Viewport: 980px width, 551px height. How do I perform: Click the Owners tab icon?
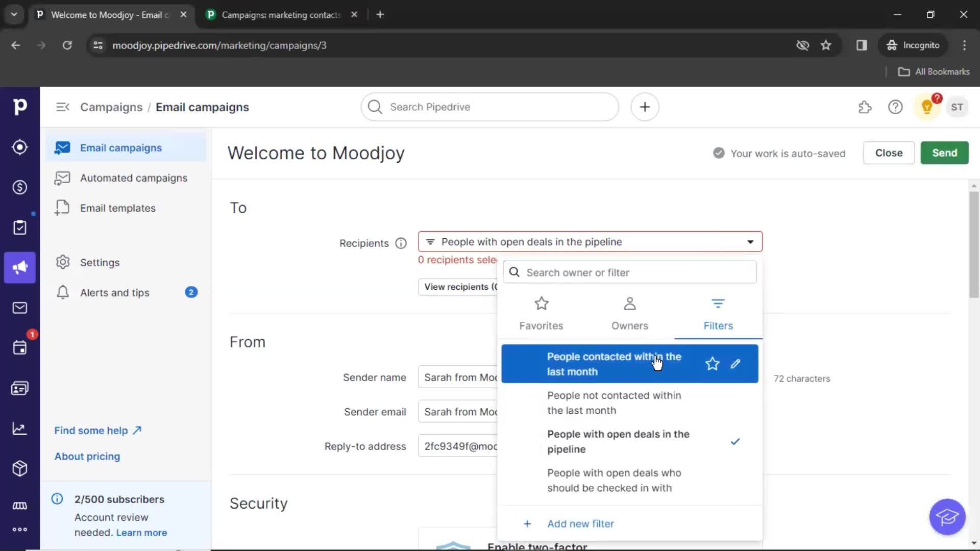pyautogui.click(x=629, y=303)
